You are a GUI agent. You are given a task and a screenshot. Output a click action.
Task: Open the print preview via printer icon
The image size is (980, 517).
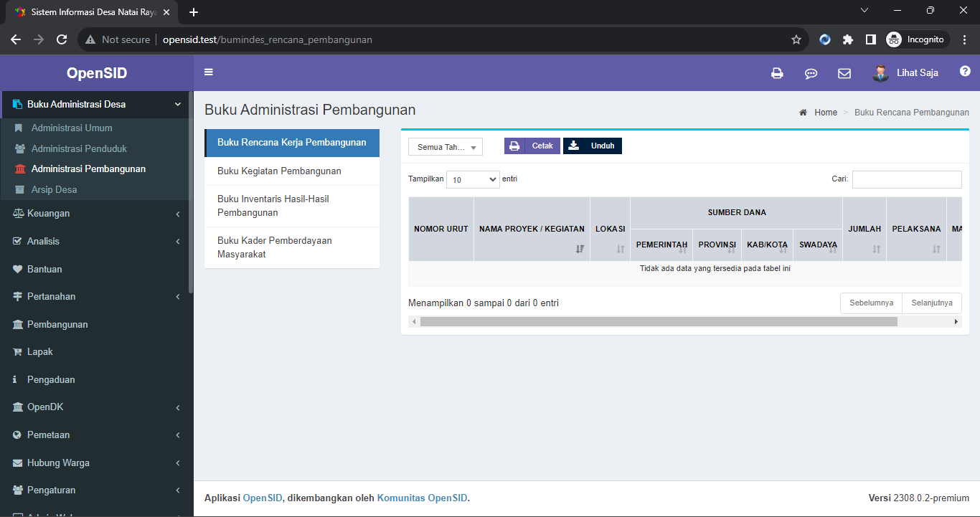pos(777,72)
